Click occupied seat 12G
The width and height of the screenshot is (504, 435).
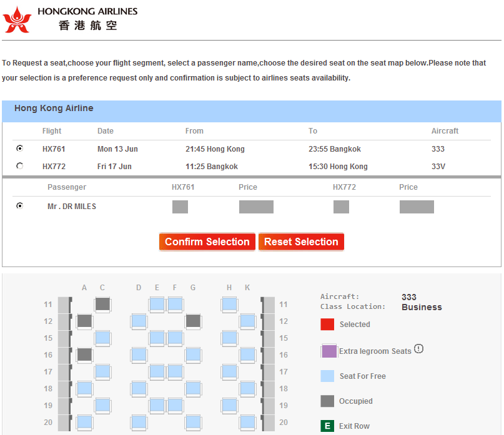[193, 321]
